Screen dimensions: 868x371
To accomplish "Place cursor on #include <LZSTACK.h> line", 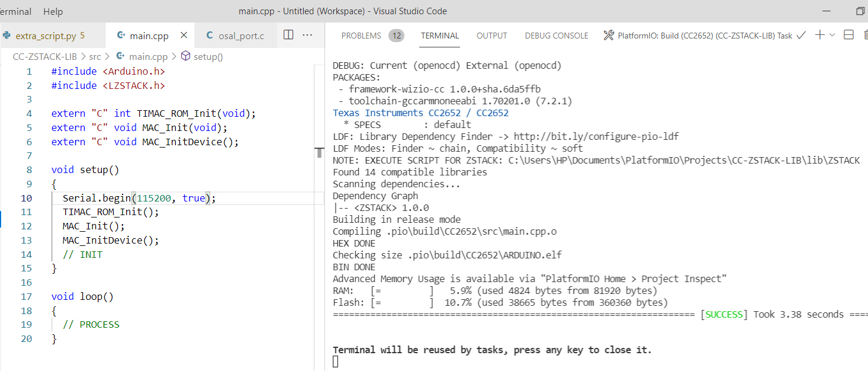I will tap(108, 85).
